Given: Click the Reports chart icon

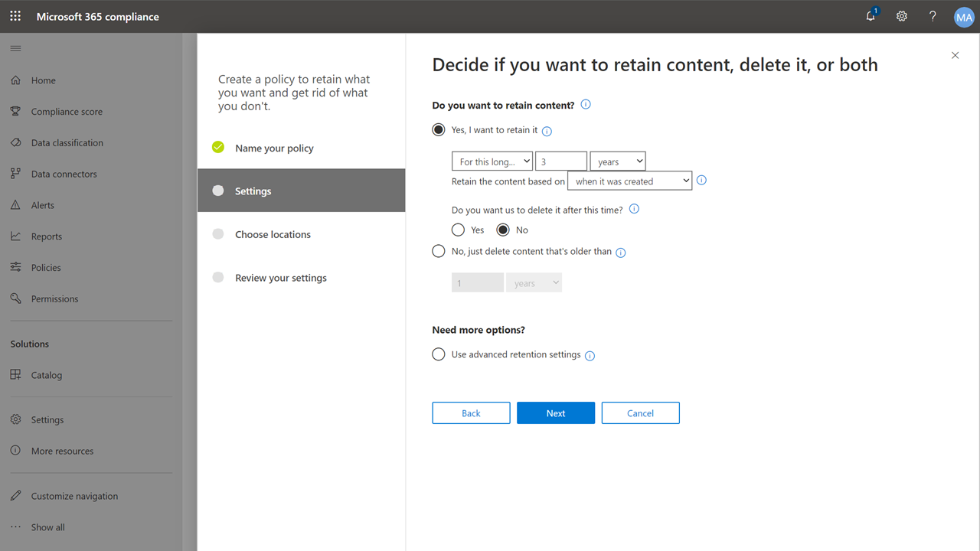Looking at the screenshot, I should 15,236.
